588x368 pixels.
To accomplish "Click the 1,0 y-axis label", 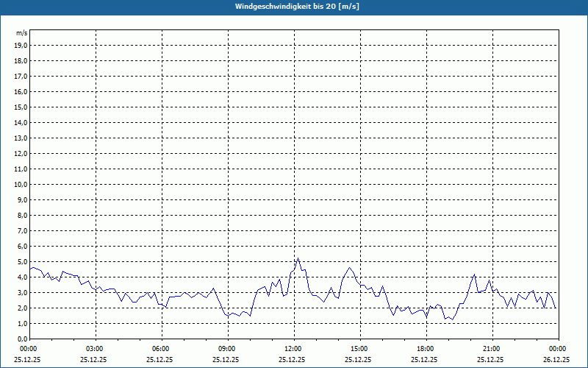I will coord(23,323).
